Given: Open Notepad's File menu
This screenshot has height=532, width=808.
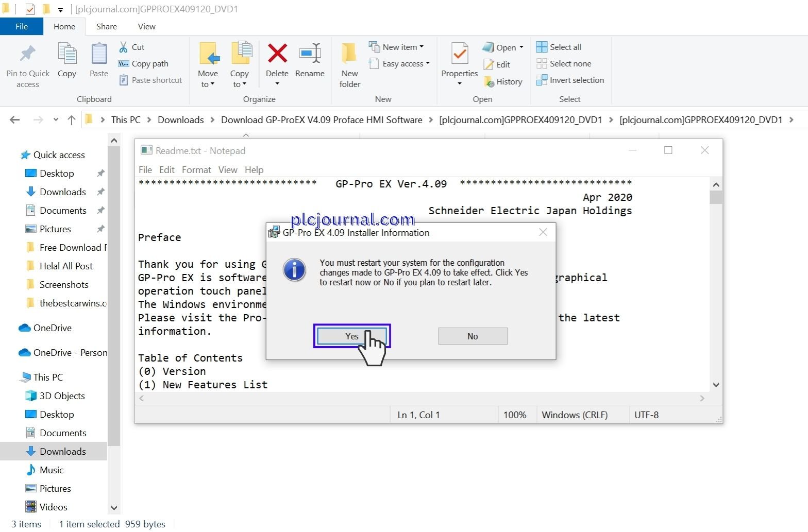Looking at the screenshot, I should pyautogui.click(x=145, y=170).
